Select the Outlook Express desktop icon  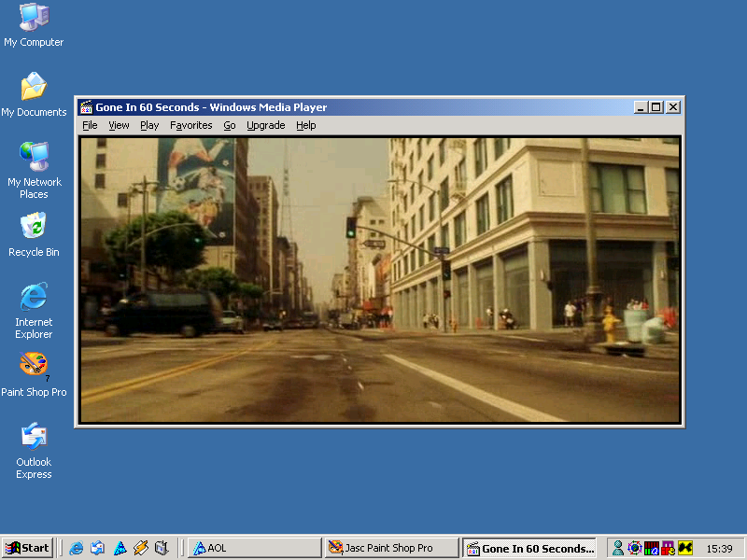pos(34,436)
